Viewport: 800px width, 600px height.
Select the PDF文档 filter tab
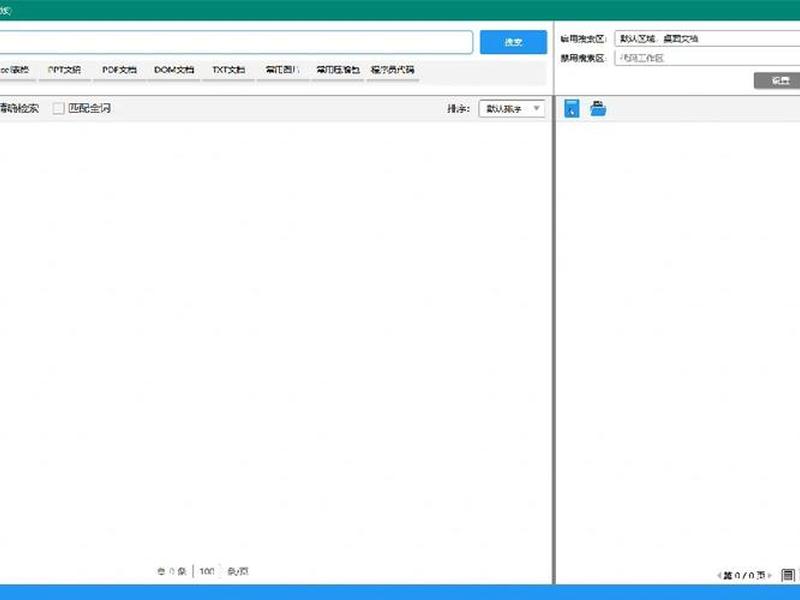(119, 70)
